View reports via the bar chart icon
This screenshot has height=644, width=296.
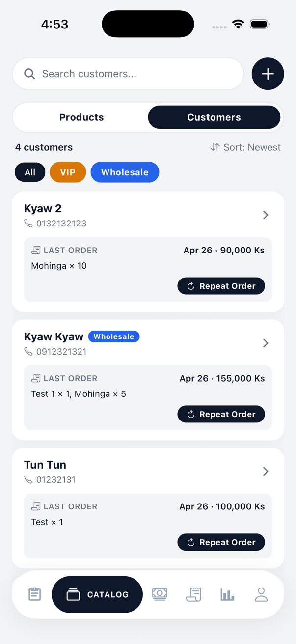[x=227, y=594]
